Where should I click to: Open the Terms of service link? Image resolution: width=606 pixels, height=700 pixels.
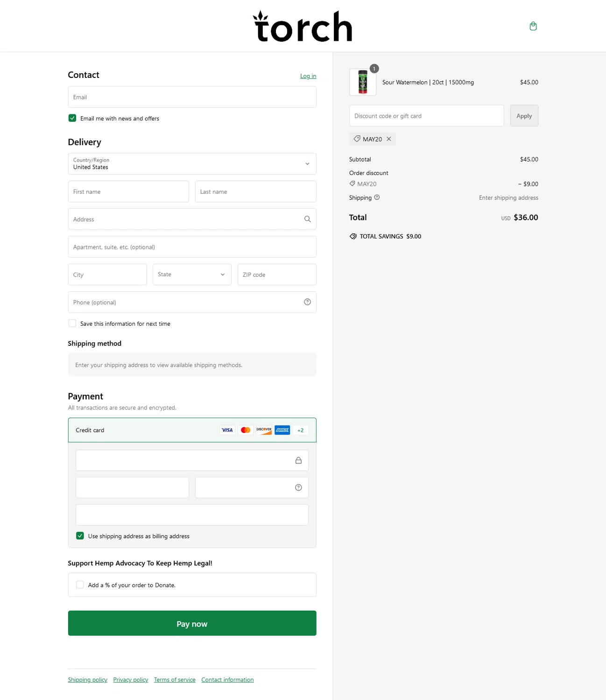click(x=175, y=680)
